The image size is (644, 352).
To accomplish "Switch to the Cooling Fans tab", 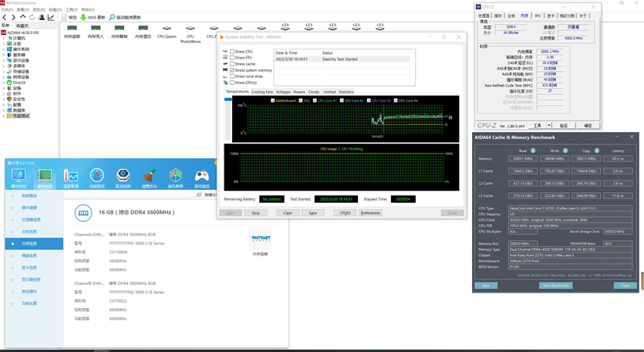I will pos(262,92).
